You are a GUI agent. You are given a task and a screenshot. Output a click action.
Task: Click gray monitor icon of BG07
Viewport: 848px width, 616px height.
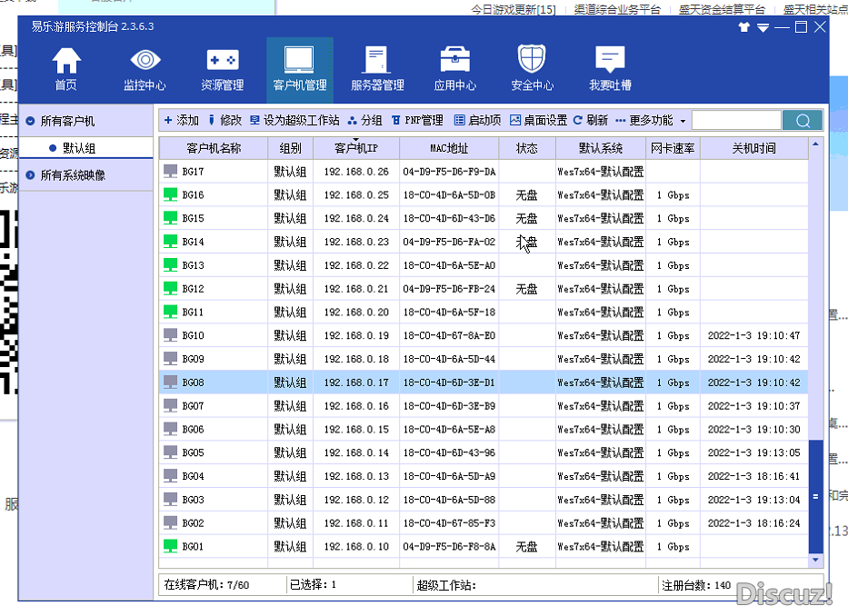click(170, 405)
